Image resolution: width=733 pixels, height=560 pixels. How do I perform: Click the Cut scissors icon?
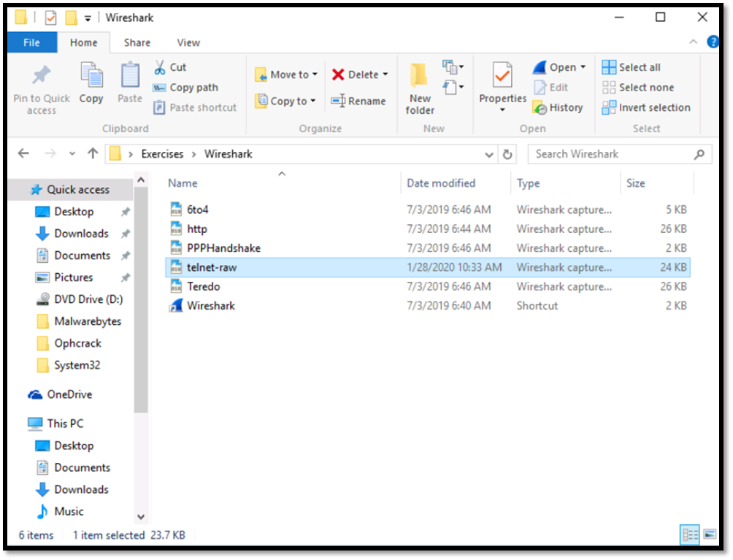click(159, 67)
